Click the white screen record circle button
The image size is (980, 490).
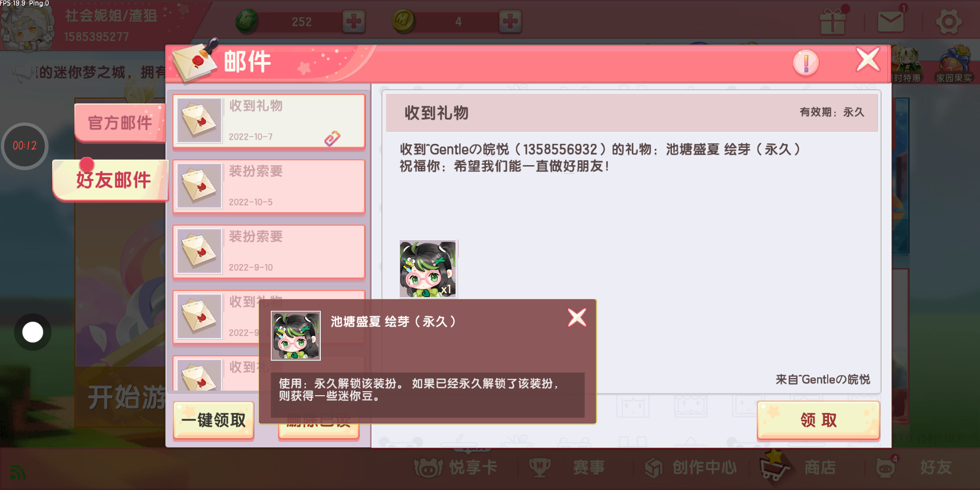coord(33,332)
